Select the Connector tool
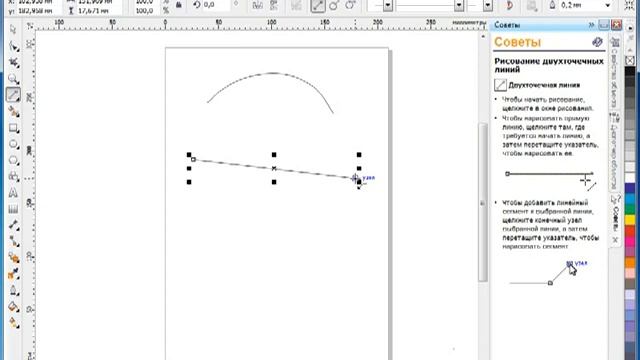Screen dimensions: 640x360 click(x=13, y=242)
